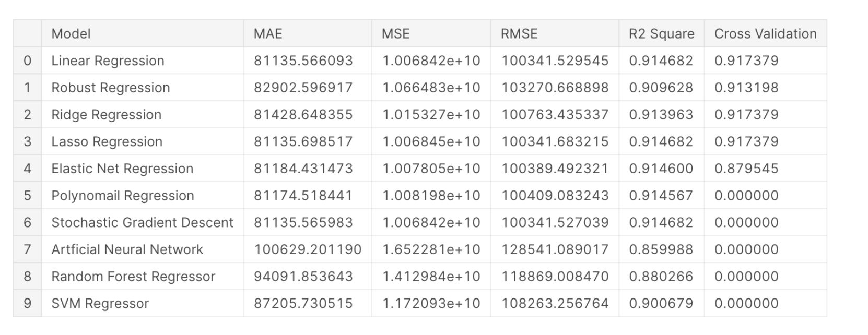Select the Random Forest Regressor cell

[x=133, y=277]
